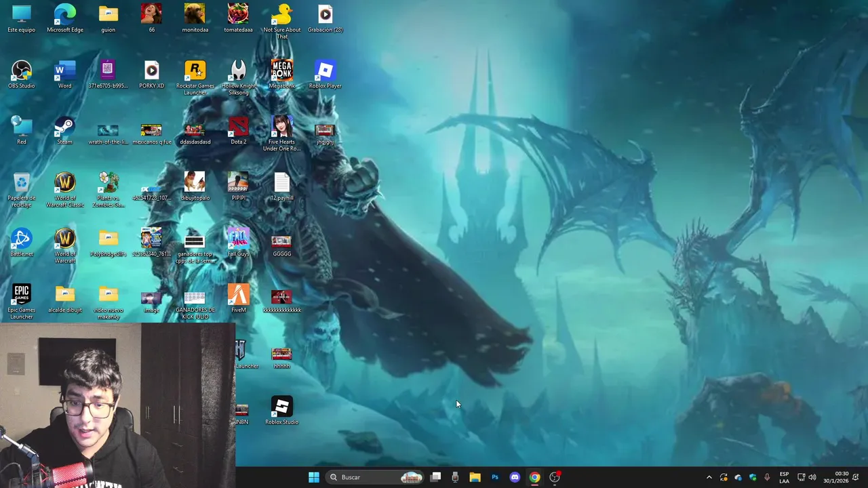Expand the hidden system tray icons arrow
This screenshot has height=488, width=868.
tap(709, 477)
